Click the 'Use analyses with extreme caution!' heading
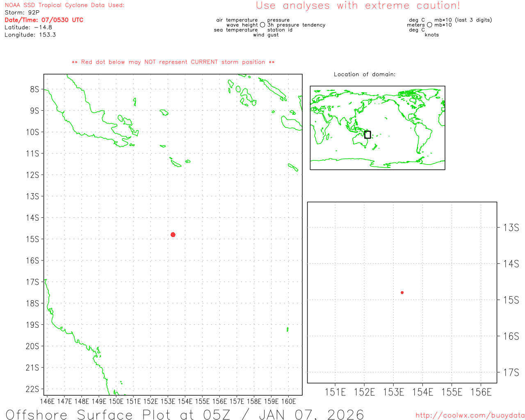This screenshot has height=420, width=525. coord(358,6)
